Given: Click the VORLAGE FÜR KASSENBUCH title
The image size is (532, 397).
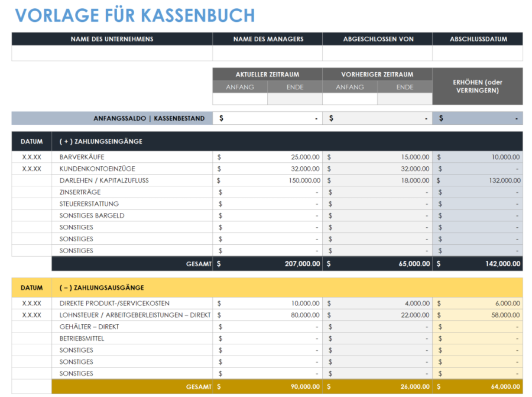Looking at the screenshot, I should pyautogui.click(x=136, y=15).
